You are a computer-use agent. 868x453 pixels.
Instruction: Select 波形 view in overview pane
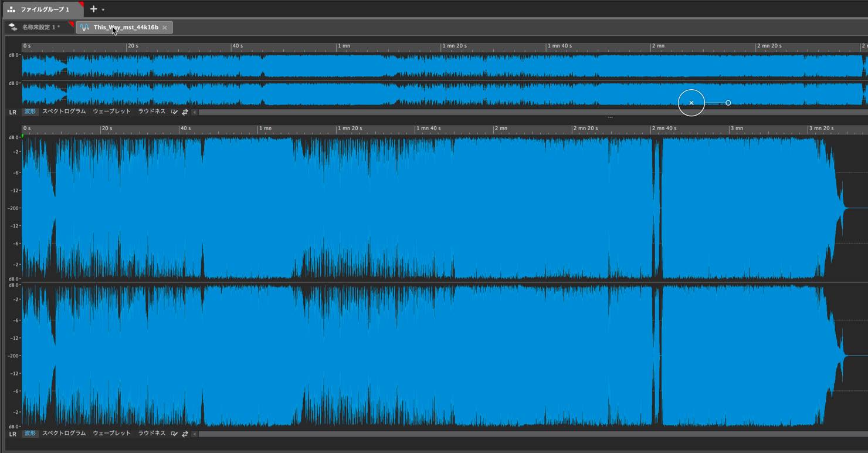point(30,111)
